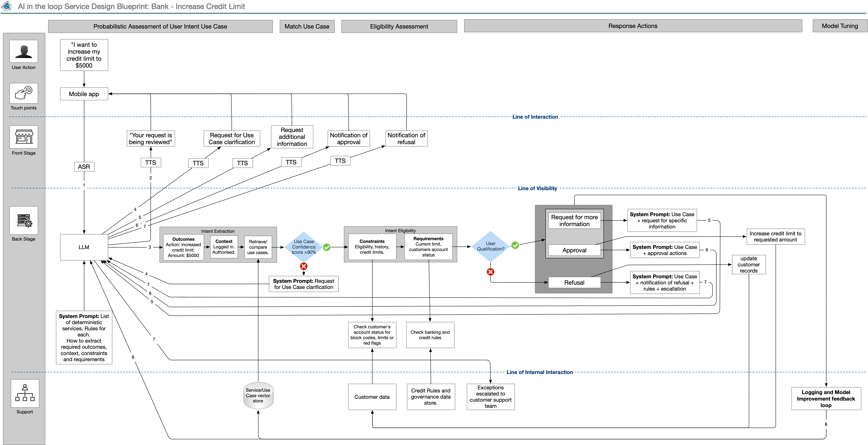
Task: Click the 'Constraints' eligibility box
Action: [372, 247]
